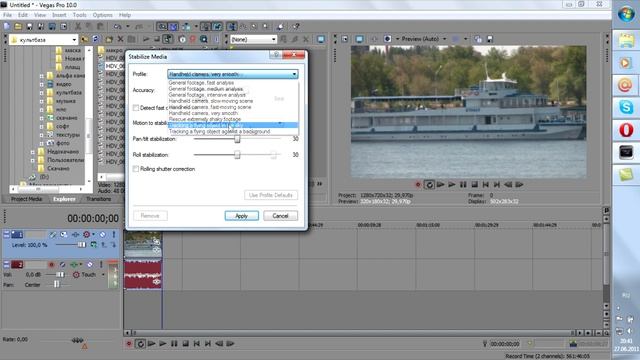Viewport: 640px width, 360px height.
Task: Click the Undo arrow icon in toolbar
Action: click(x=118, y=27)
